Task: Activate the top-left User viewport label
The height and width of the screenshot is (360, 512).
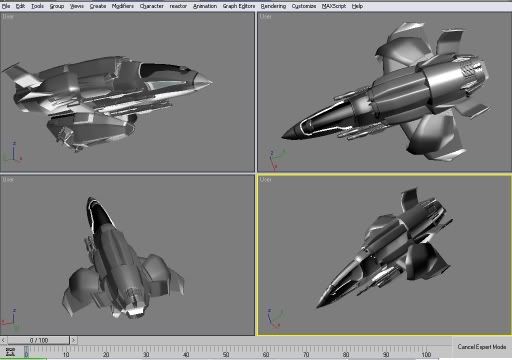Action: pyautogui.click(x=8, y=16)
